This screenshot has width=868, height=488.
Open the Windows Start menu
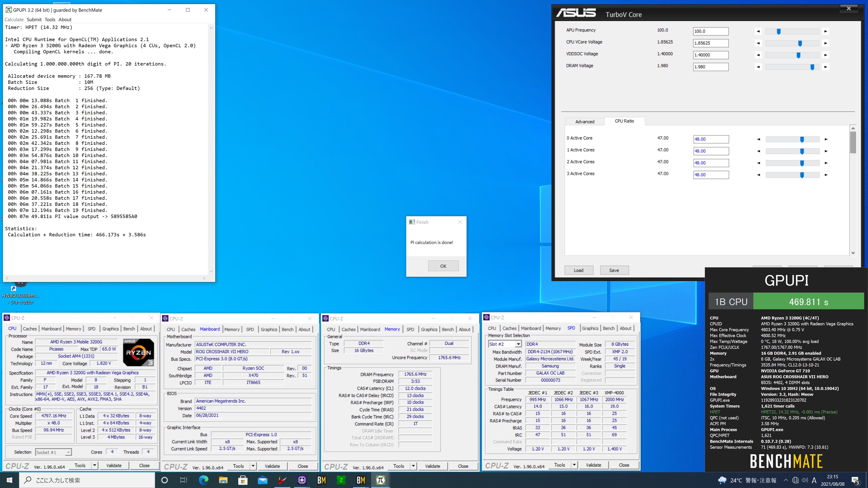coord(9,480)
